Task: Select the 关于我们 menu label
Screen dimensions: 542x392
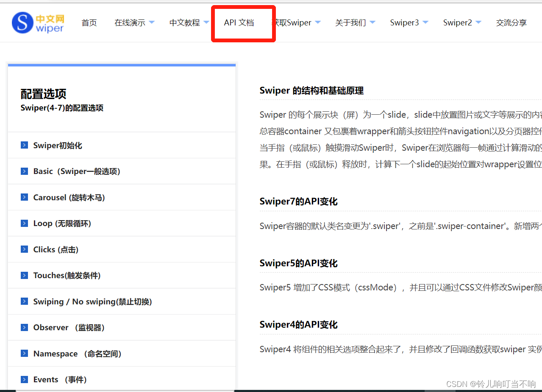Action: [x=350, y=23]
